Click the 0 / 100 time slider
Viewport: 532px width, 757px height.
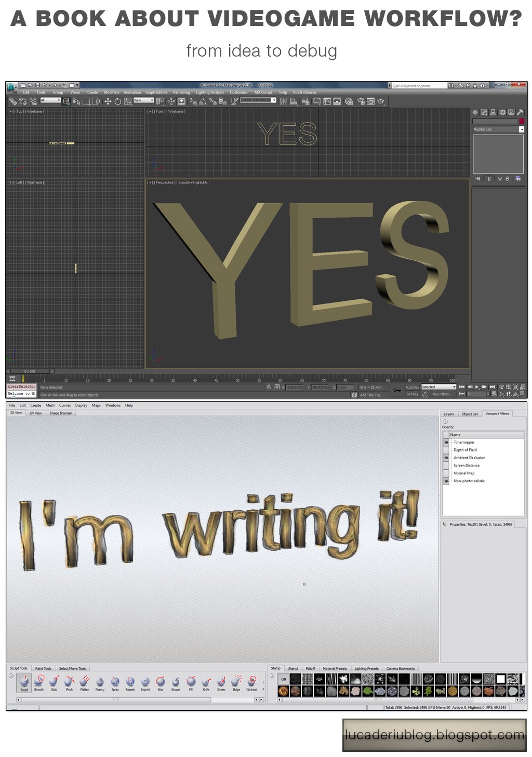[30, 371]
